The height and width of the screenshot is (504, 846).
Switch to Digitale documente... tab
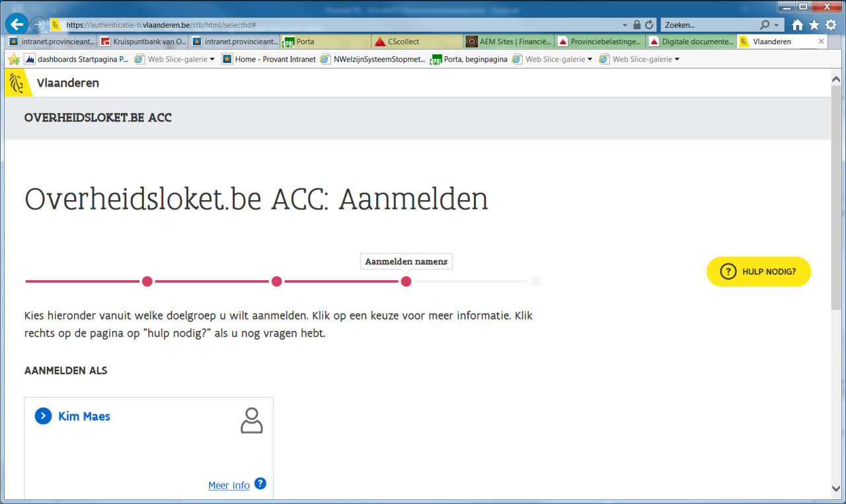[x=691, y=42]
